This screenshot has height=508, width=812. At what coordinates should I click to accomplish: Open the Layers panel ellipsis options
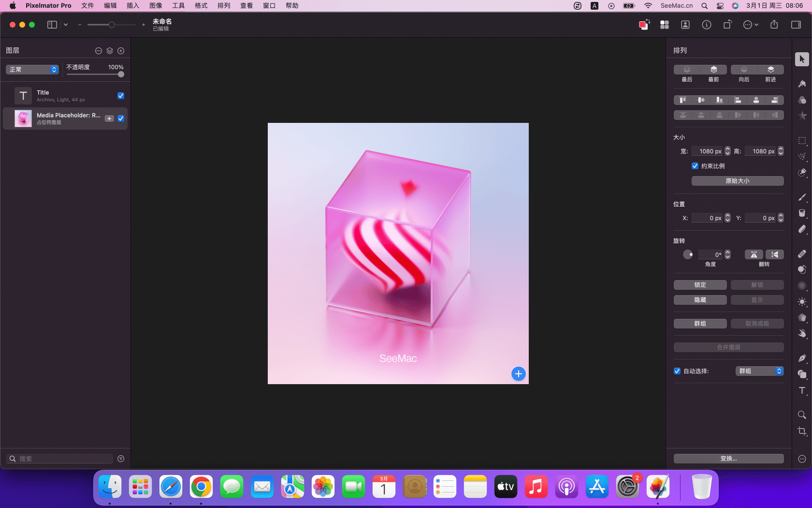click(x=99, y=51)
